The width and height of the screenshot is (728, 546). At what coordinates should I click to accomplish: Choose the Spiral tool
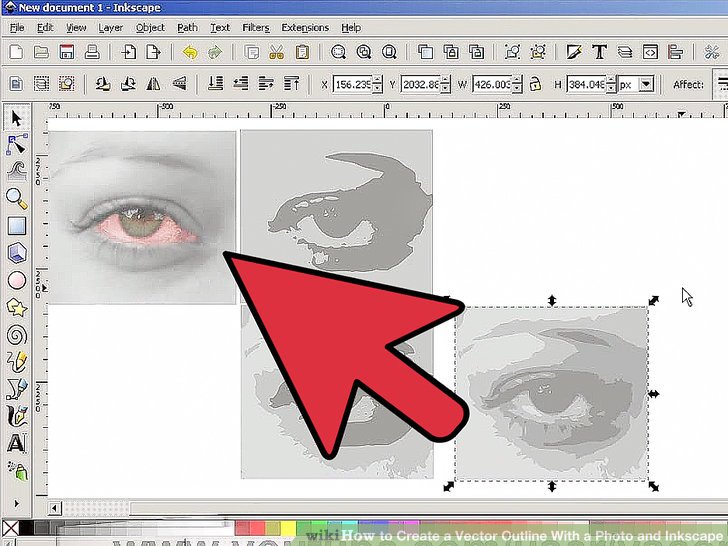coord(17,335)
